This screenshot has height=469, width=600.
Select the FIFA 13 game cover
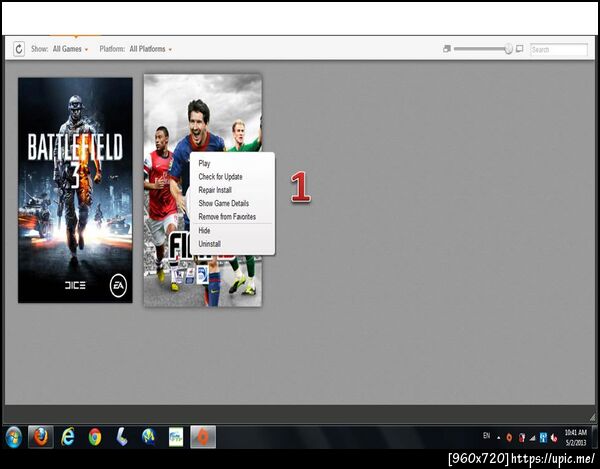[x=203, y=190]
